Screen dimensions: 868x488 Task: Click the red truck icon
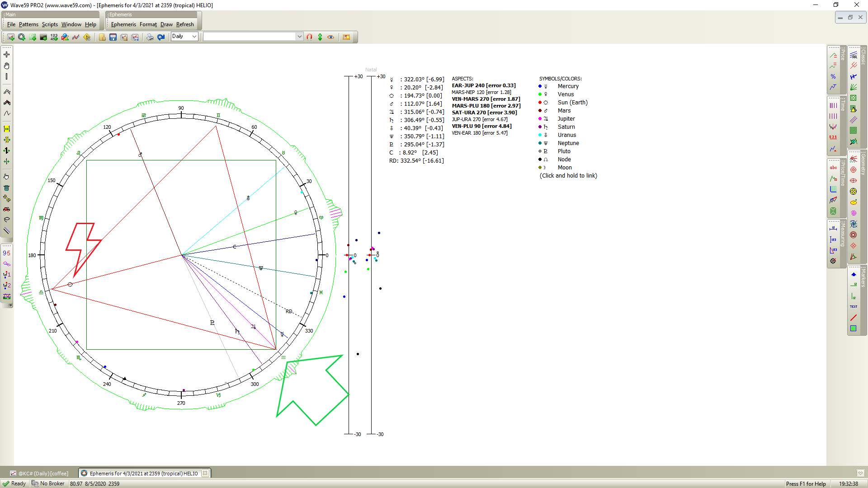point(7,209)
